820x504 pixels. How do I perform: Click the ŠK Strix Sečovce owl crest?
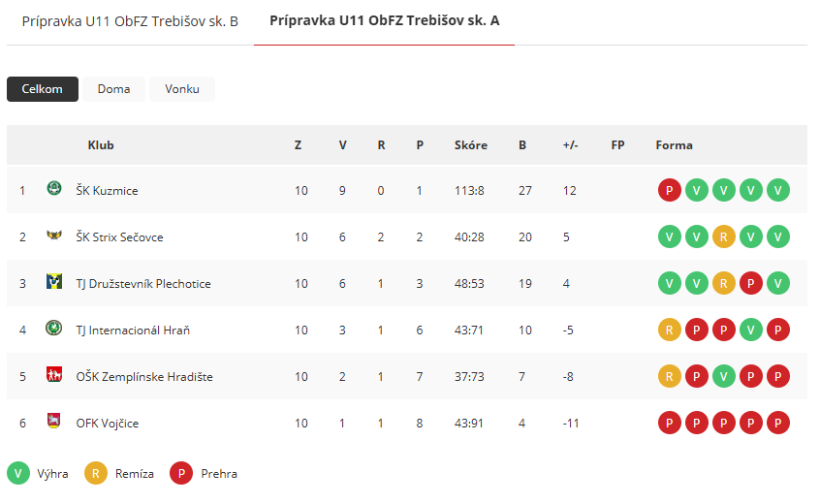54,236
